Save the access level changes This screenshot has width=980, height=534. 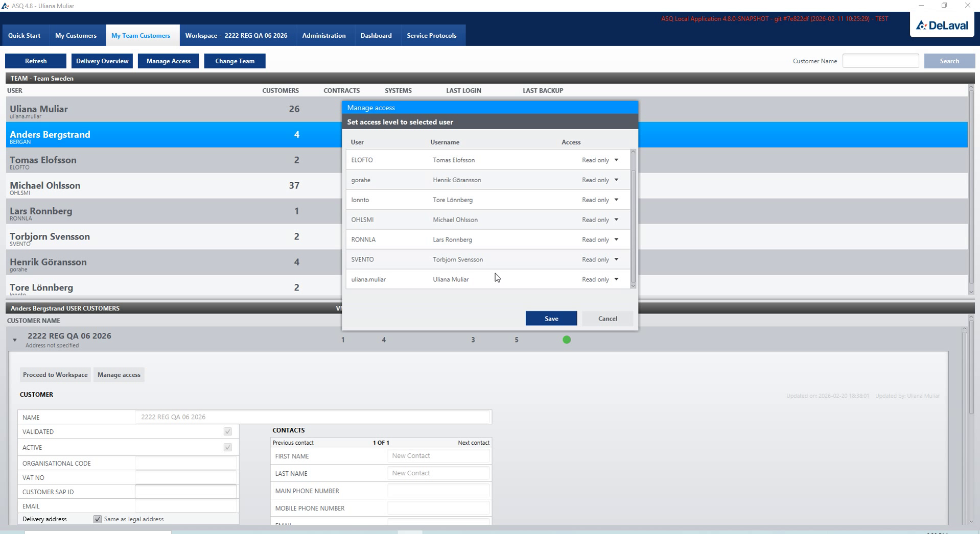tap(551, 319)
